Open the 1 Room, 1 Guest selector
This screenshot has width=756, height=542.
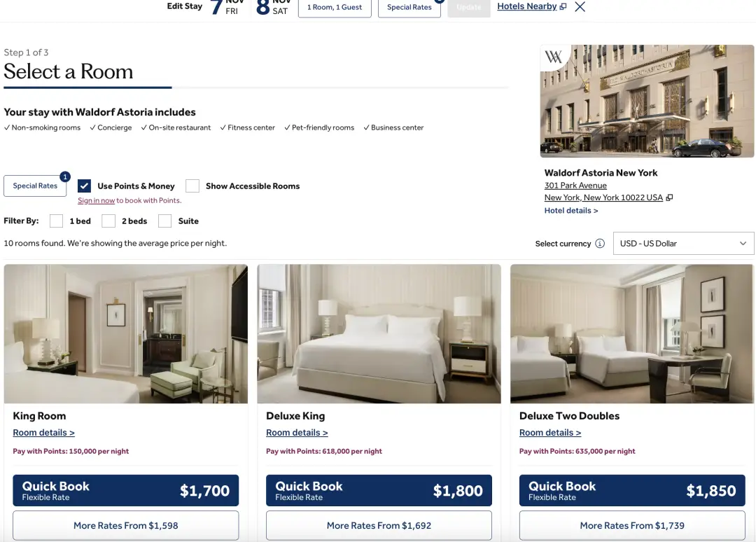(335, 7)
